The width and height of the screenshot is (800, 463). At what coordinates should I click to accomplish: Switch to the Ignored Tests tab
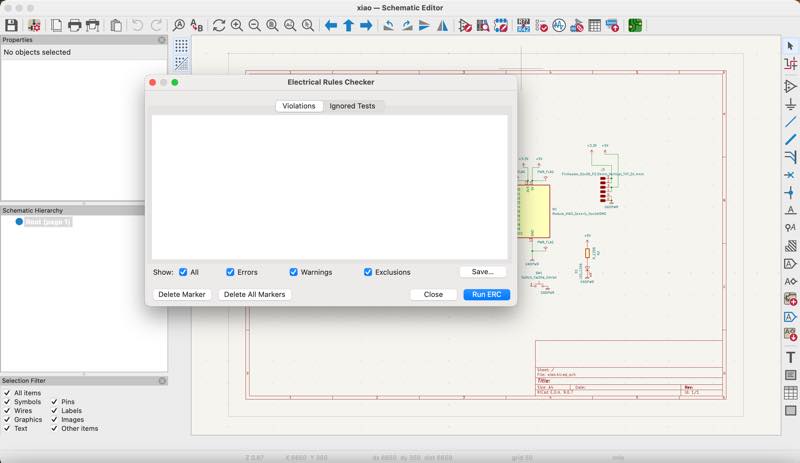[x=352, y=106]
